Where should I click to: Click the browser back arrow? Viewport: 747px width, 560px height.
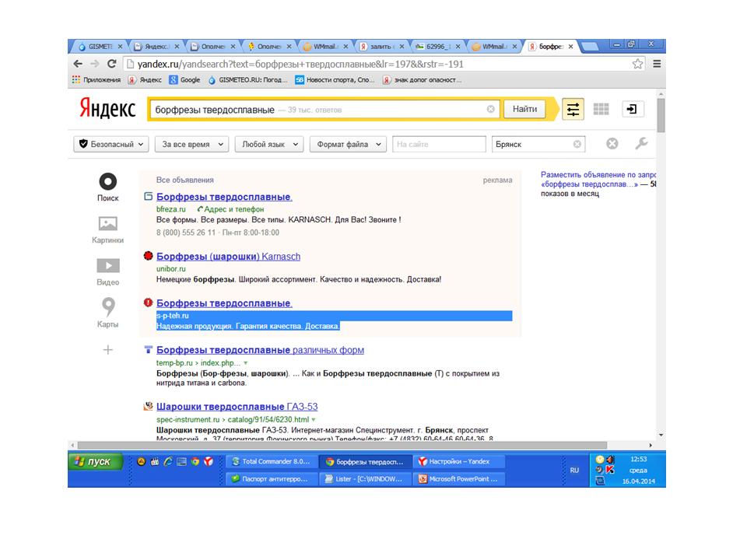(x=78, y=64)
